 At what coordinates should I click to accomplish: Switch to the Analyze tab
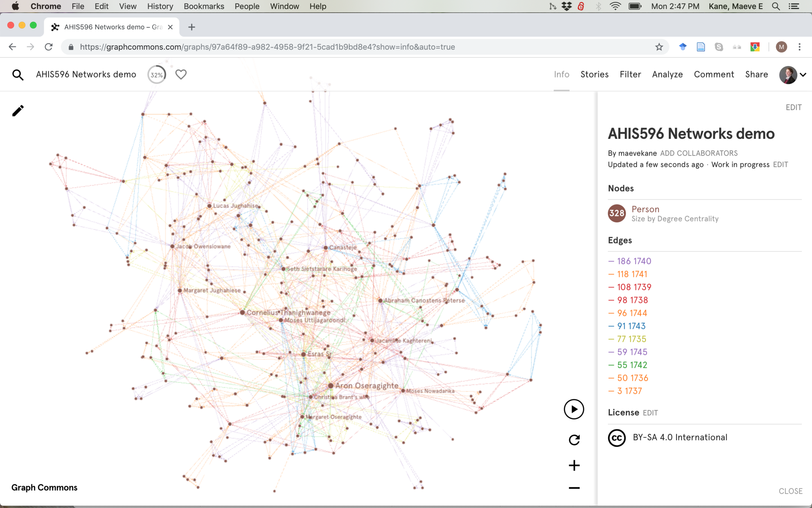667,75
